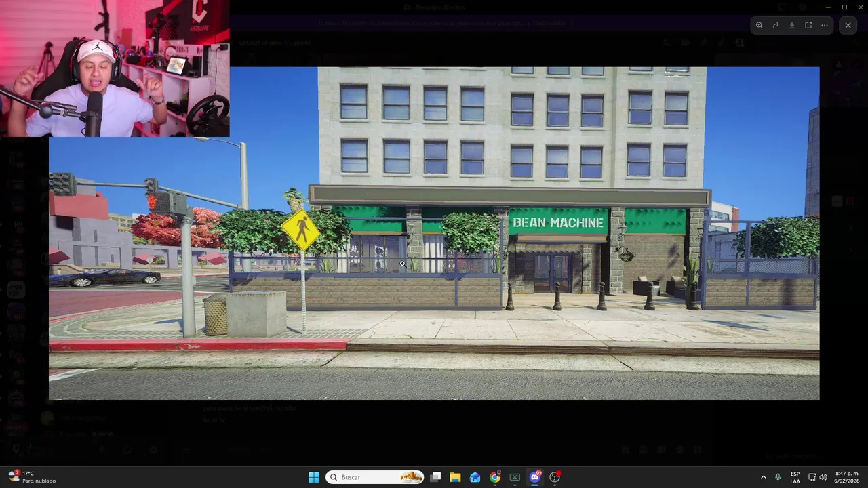Click the Bean Machine image preview
Screen dimensions: 868x488
[x=434, y=233]
